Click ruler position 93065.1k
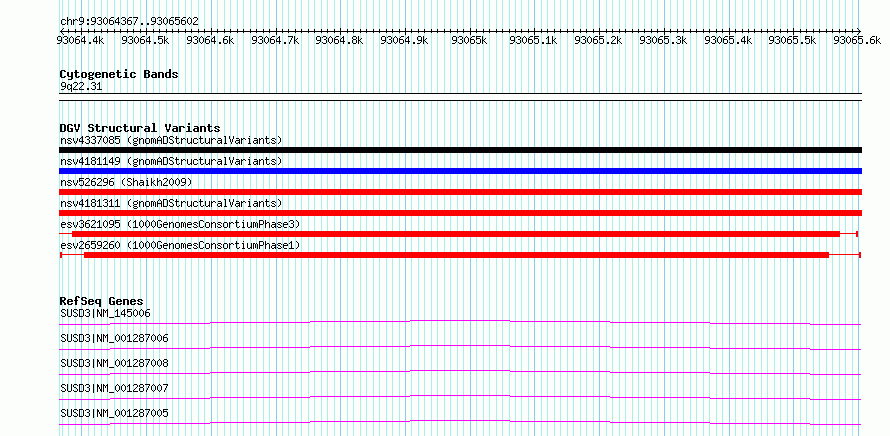This screenshot has width=890, height=436. tap(534, 40)
